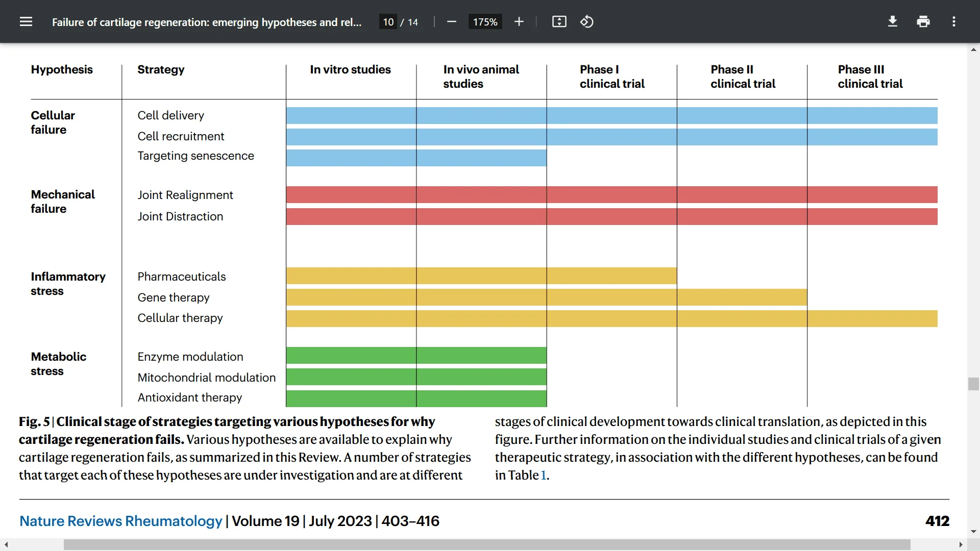Click the 'Targeting senescence' strategy text

pyautogui.click(x=195, y=156)
